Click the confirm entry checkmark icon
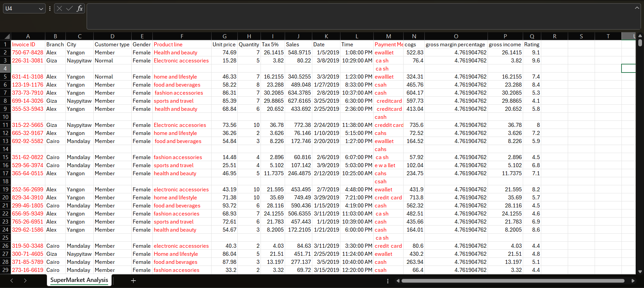This screenshot has height=288, width=644. pyautogui.click(x=70, y=8)
